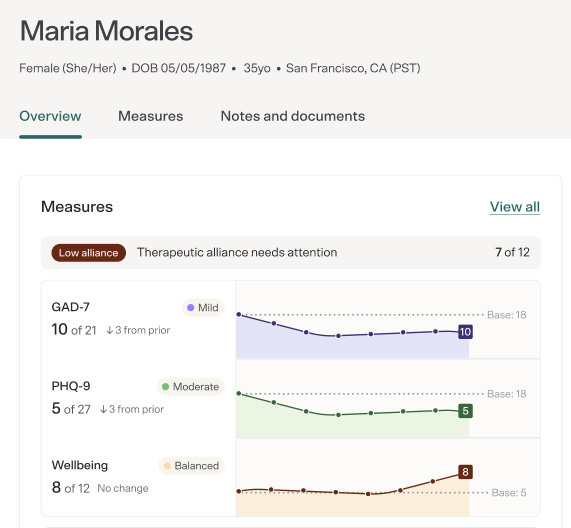Click the Wellbeing measure label
The image size is (571, 528).
[80, 465]
